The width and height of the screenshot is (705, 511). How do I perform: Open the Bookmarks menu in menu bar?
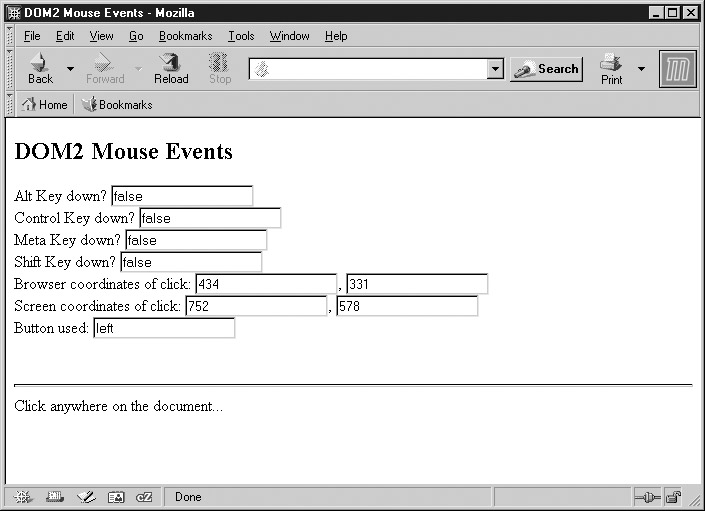[185, 36]
